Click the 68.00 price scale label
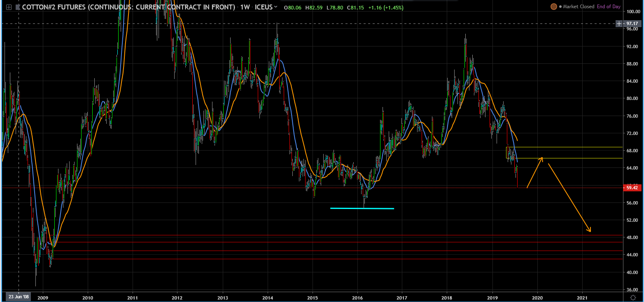Screen dimensions: 644x302 (632, 151)
